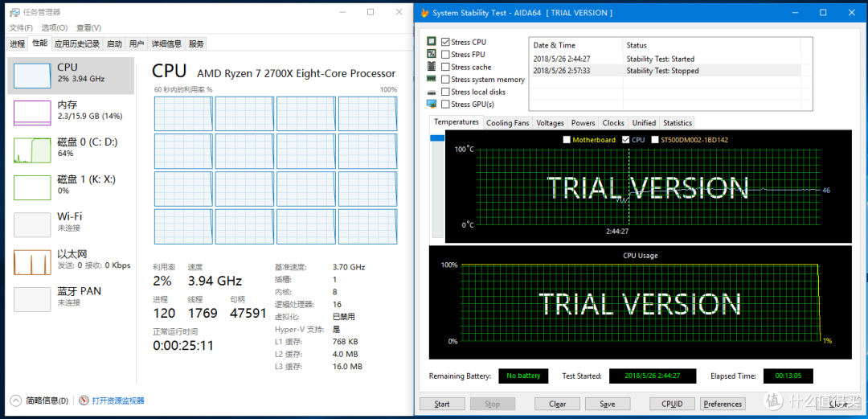Select the Stability Test: Stopped log row
868x419 pixels.
point(666,71)
